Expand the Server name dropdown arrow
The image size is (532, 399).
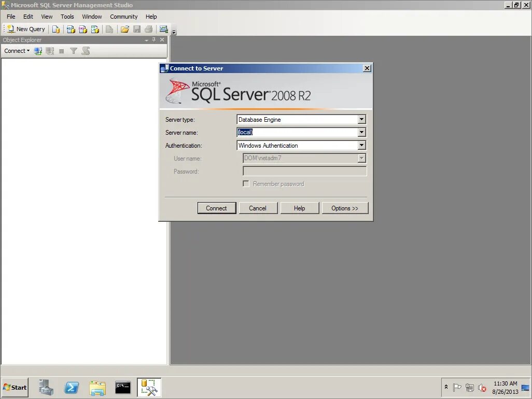click(362, 132)
